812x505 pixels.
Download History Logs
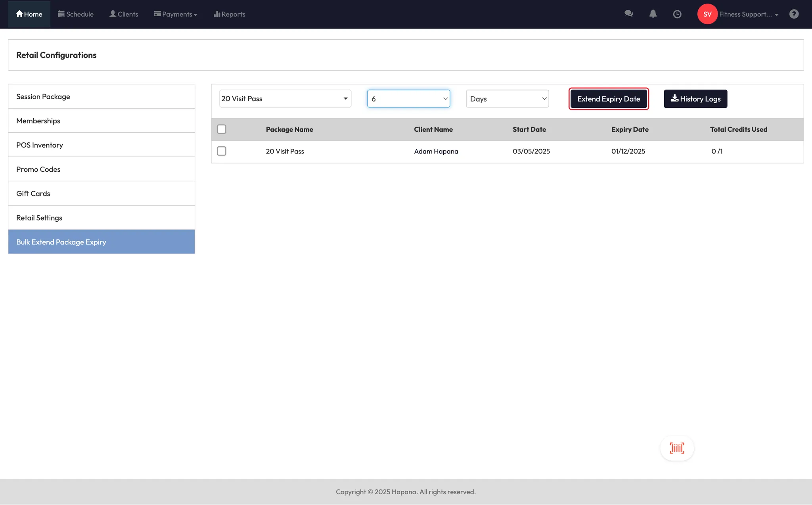click(695, 99)
